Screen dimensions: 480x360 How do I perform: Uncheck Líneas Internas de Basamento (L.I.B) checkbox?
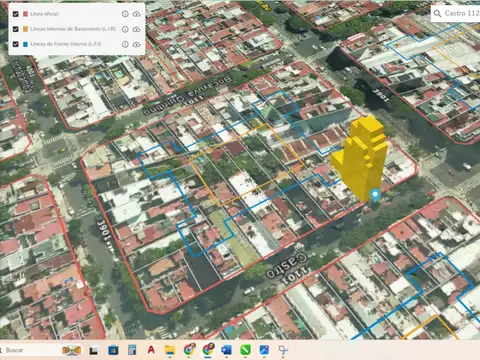pos(15,29)
